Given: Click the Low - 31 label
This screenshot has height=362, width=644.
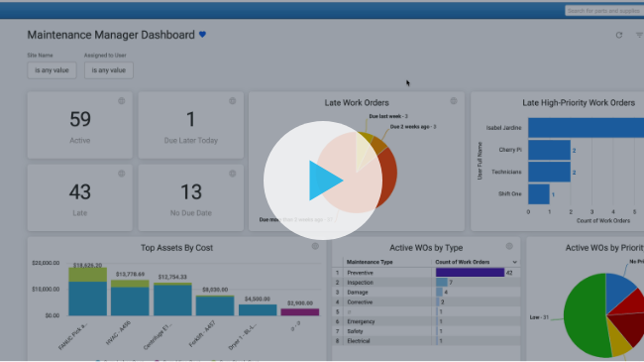Looking at the screenshot, I should (539, 317).
